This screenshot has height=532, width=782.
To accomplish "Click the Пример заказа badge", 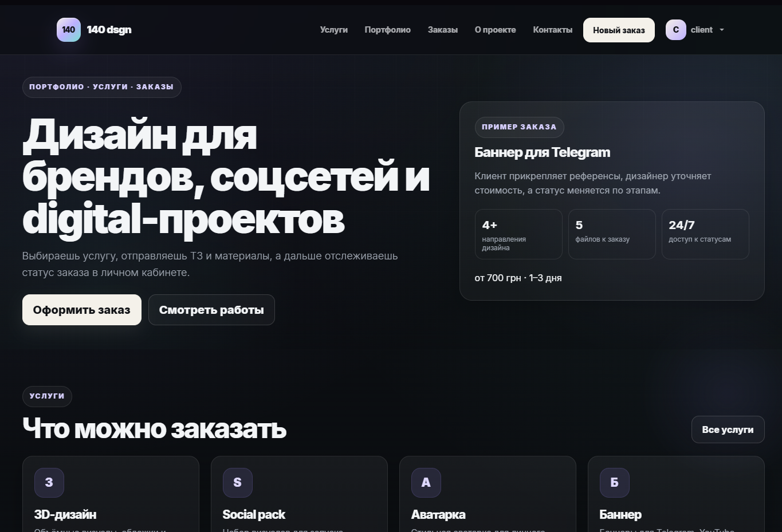I will click(x=519, y=127).
